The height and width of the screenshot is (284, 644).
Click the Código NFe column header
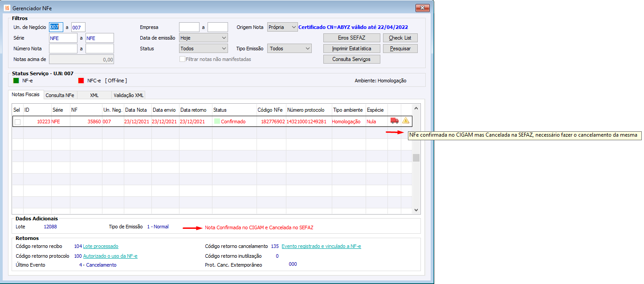pos(271,110)
